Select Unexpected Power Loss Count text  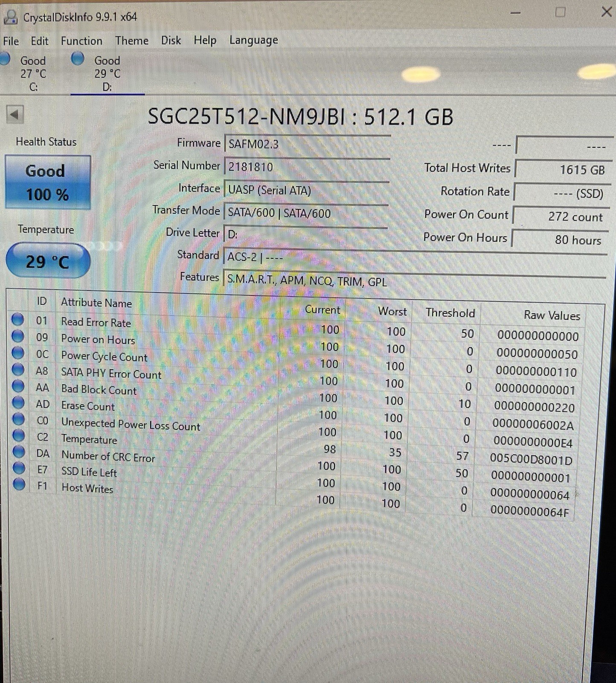[x=131, y=424]
